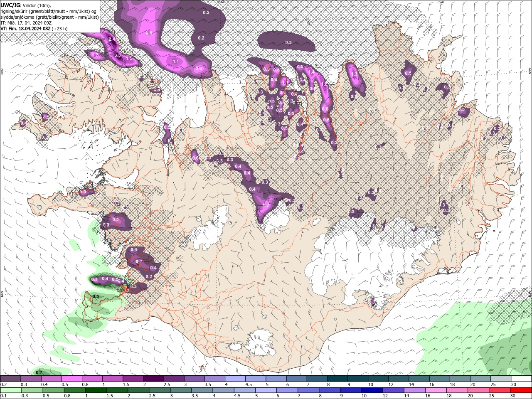Click the palest green first rain legend swatch
This screenshot has height=399, width=532.
click(11, 390)
